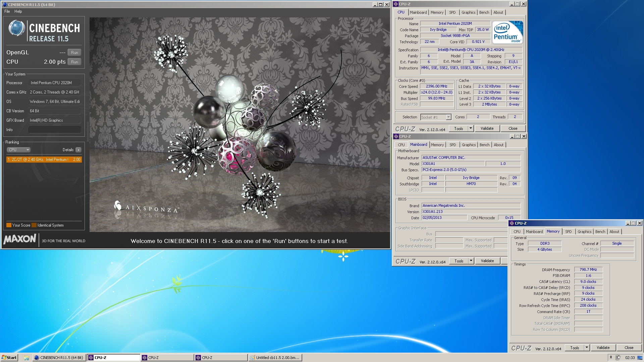Click the CINEBENCH sphere logo
The height and width of the screenshot is (362, 644).
click(16, 28)
